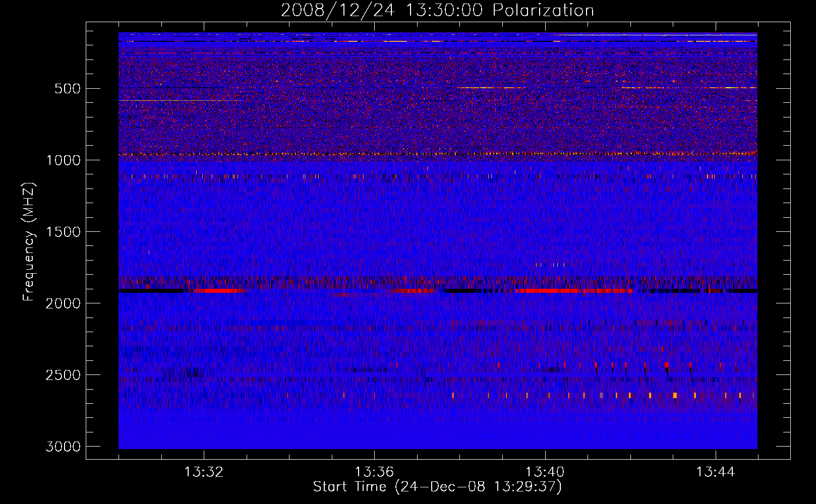The image size is (816, 504).
Task: Click the 1000 frequency tick label
Action: coord(63,160)
